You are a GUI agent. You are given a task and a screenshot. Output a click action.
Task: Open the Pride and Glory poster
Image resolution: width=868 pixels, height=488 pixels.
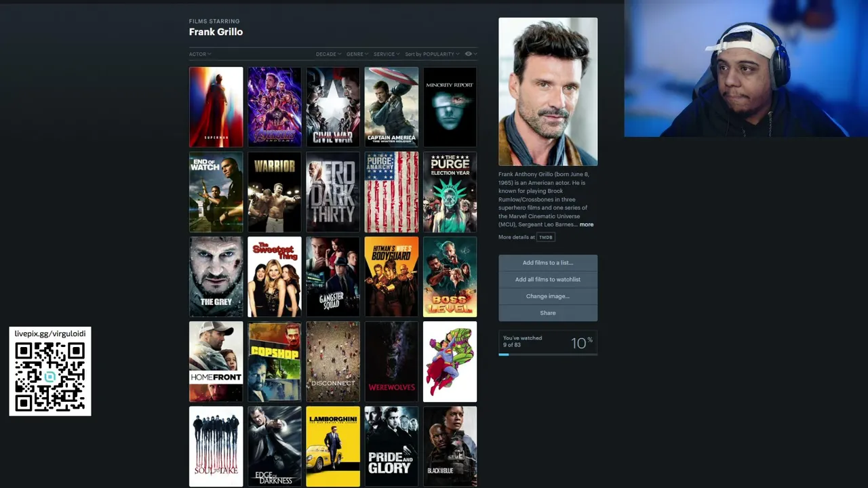pos(391,447)
